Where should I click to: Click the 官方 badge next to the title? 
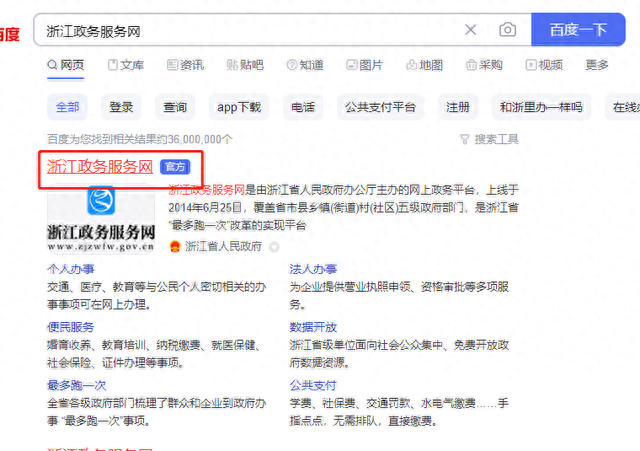175,167
